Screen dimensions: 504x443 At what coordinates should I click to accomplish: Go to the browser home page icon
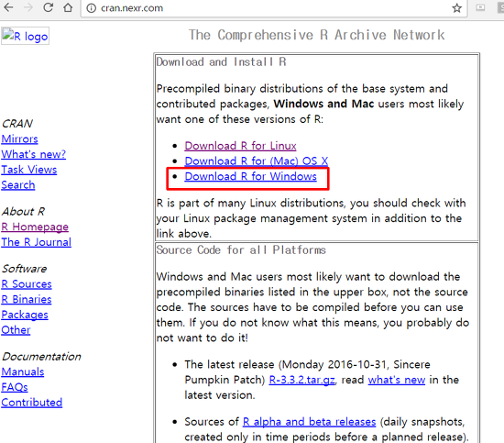pos(68,7)
